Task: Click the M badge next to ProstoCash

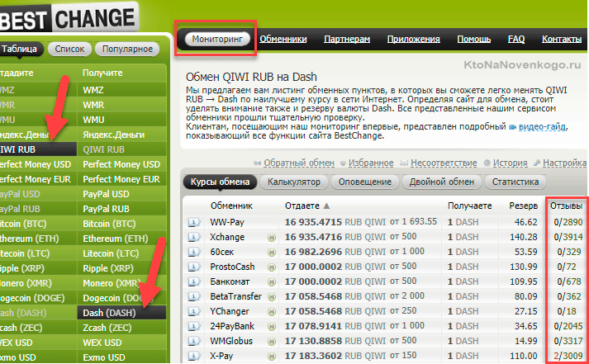Action: [272, 267]
